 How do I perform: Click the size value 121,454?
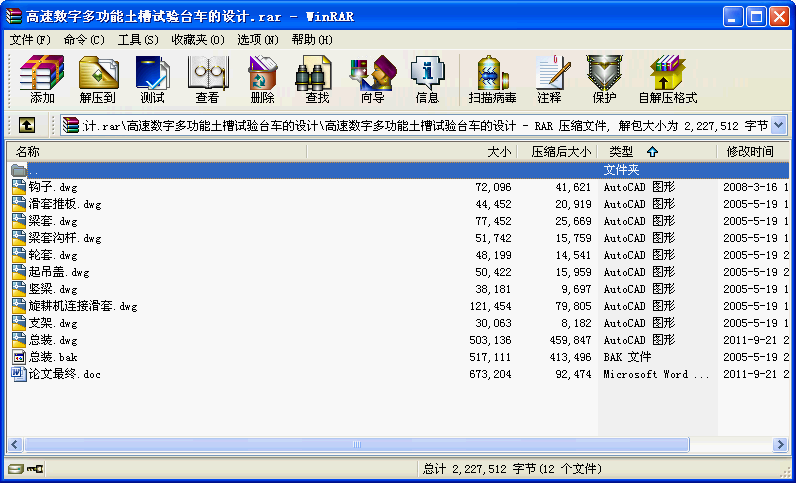[490, 306]
